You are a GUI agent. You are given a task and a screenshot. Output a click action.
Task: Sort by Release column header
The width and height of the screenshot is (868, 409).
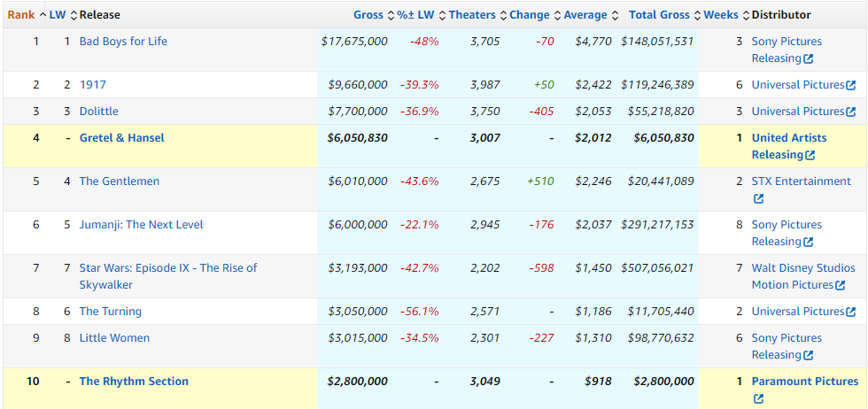(x=99, y=15)
